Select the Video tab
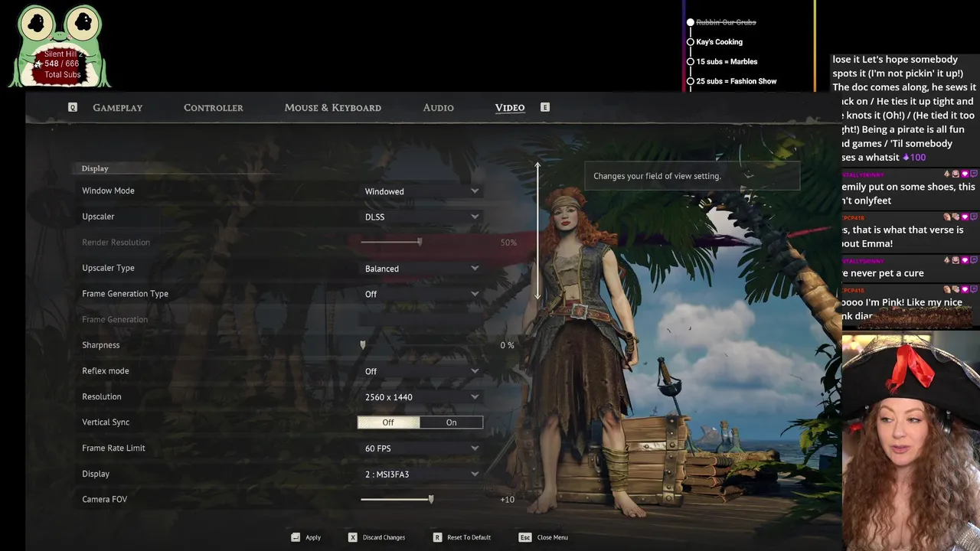 pos(510,108)
